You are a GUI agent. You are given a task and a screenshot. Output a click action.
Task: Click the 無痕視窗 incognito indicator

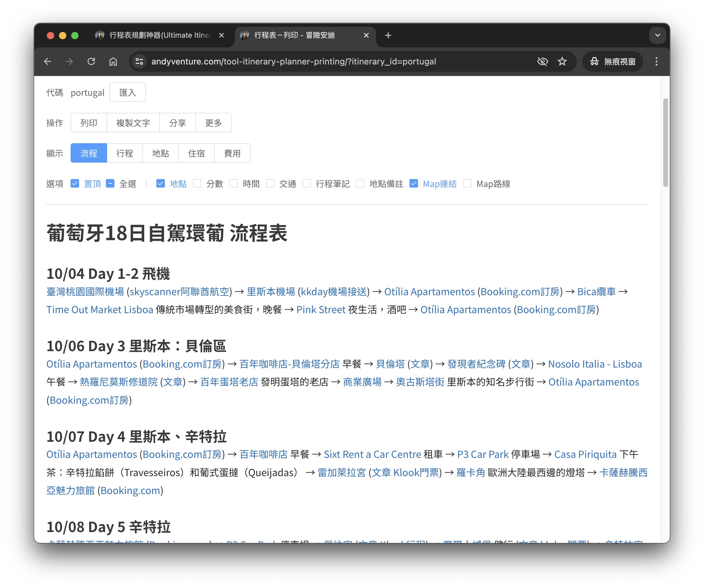pos(612,62)
